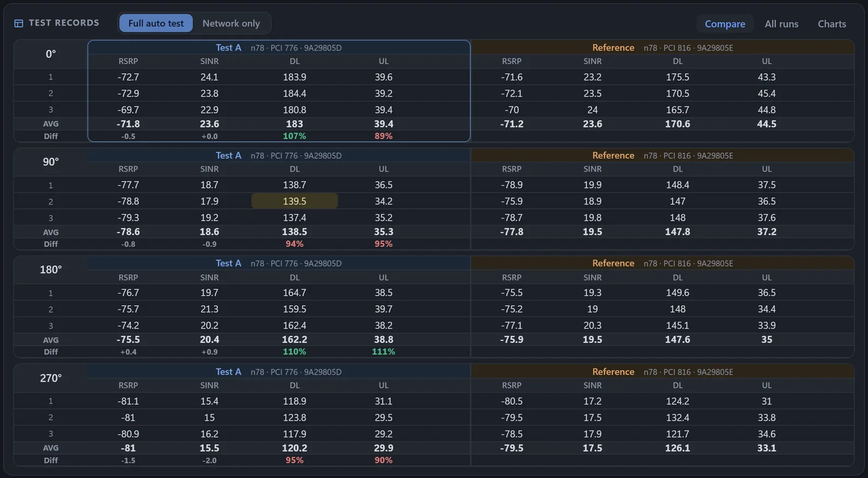Click the 107% DL diff at 0°
868x478 pixels.
click(295, 136)
